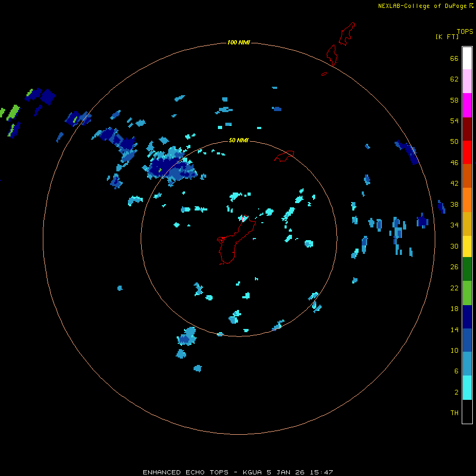This screenshot has width=476, height=476.
Task: Click the 10 legend value
Action: click(x=454, y=350)
